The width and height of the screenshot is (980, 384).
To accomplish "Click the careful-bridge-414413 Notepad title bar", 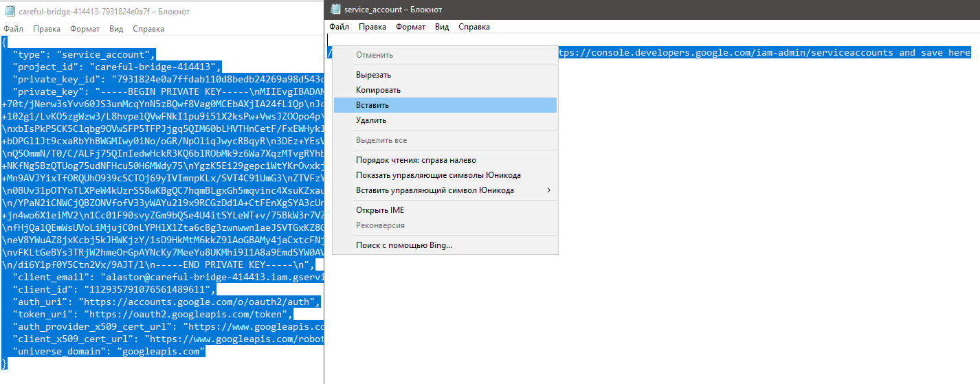I will [162, 12].
